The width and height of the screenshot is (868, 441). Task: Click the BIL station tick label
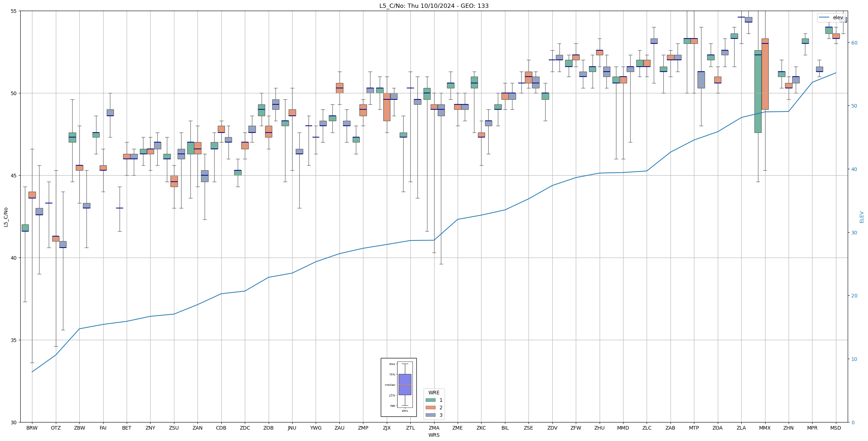pos(505,428)
